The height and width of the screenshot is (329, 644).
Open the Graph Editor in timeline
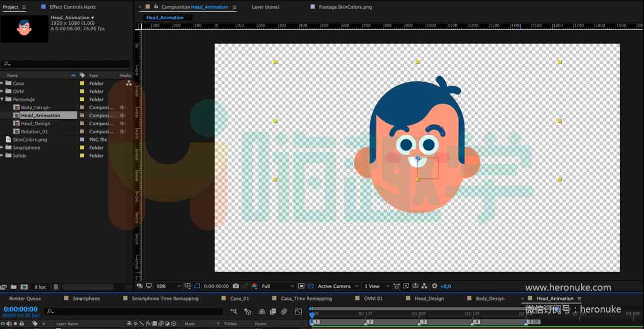point(298,312)
